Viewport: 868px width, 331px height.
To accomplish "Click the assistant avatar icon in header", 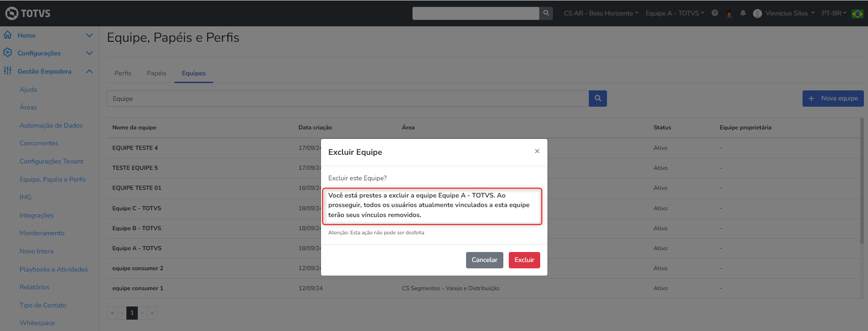I will (x=729, y=13).
